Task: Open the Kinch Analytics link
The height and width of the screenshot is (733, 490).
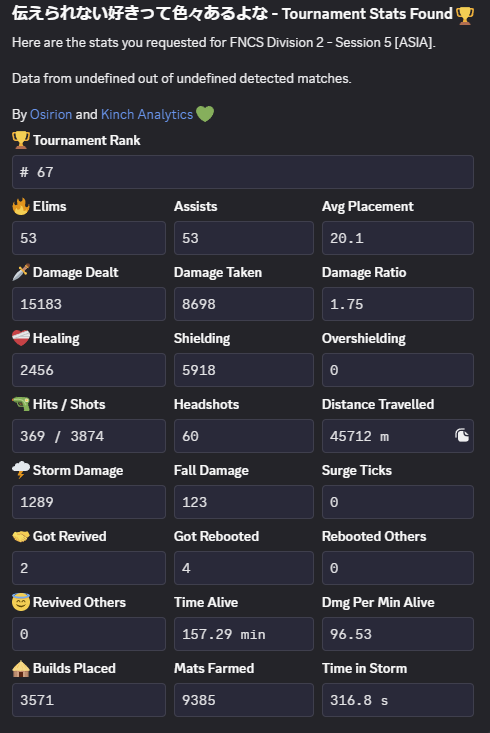Action: 147,115
